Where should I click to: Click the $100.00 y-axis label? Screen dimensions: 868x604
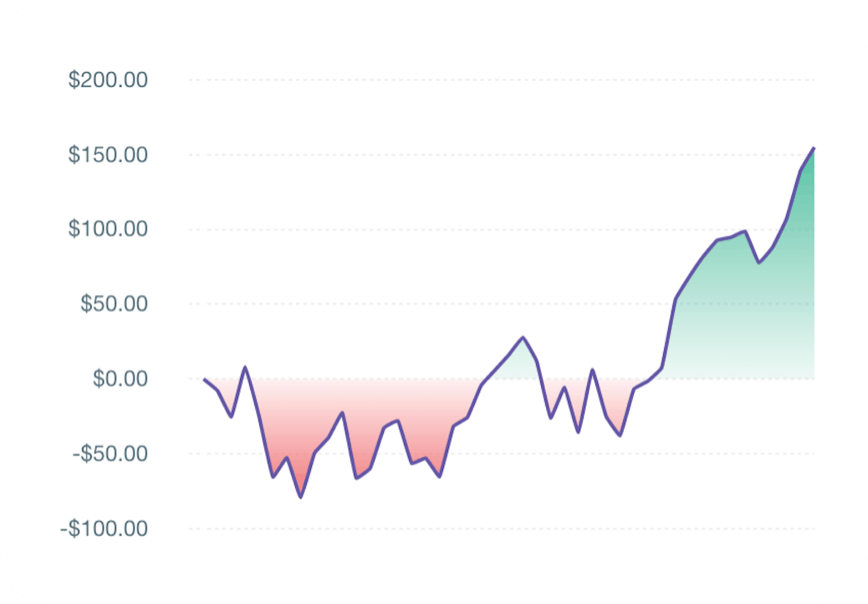coord(108,229)
